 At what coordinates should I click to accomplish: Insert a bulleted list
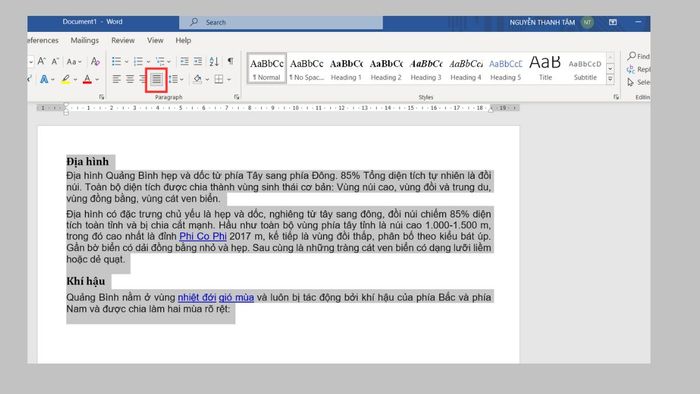pos(117,61)
